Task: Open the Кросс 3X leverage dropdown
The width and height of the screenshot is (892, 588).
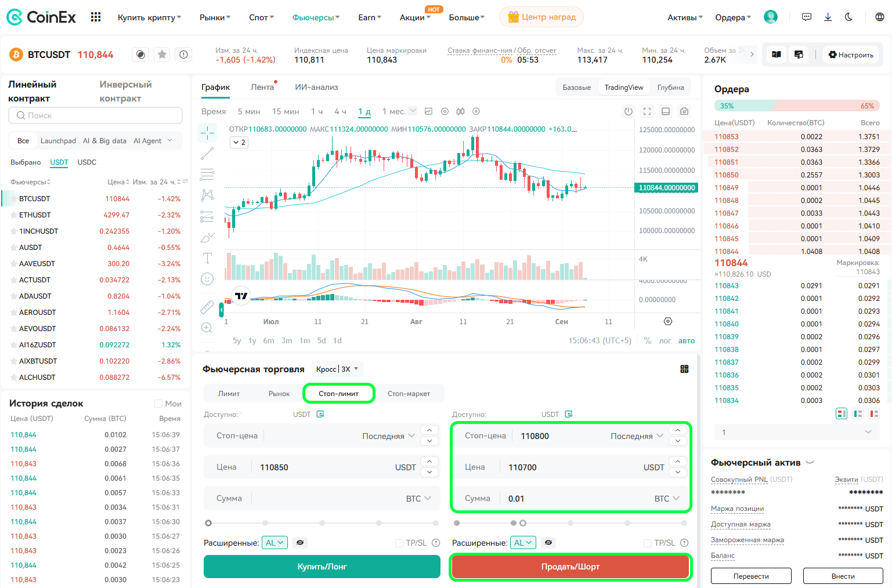Action: pyautogui.click(x=337, y=369)
